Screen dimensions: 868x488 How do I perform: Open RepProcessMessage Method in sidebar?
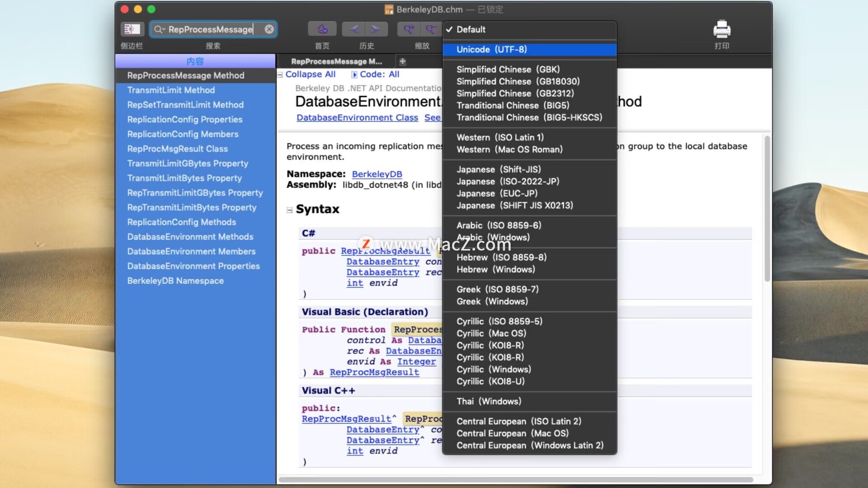point(195,75)
